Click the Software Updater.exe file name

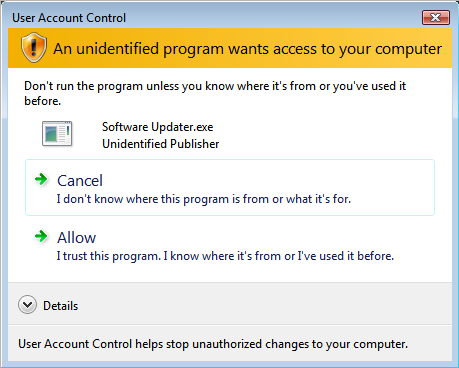[x=157, y=127]
